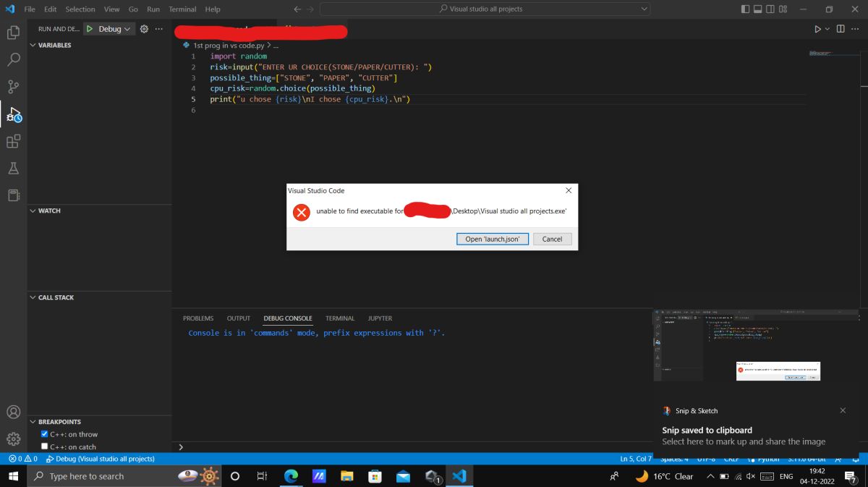Open the Run menu

[x=153, y=9]
